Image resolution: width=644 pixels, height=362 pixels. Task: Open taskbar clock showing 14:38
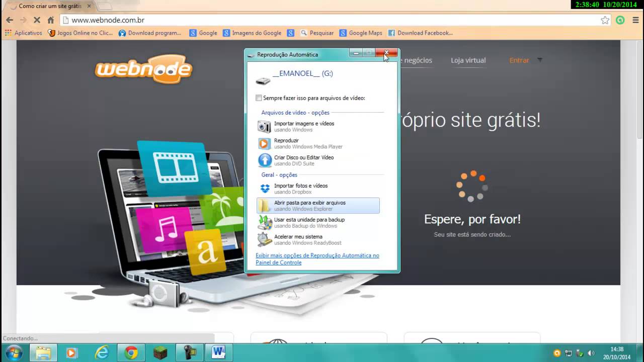617,353
